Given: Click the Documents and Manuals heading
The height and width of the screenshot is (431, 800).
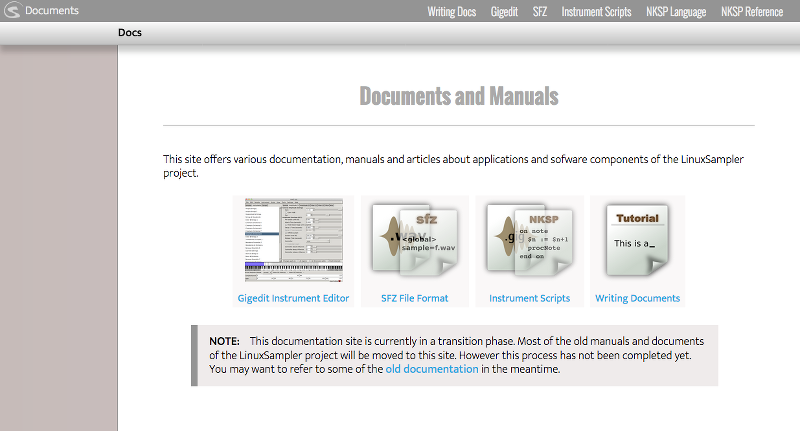Looking at the screenshot, I should pyautogui.click(x=459, y=96).
